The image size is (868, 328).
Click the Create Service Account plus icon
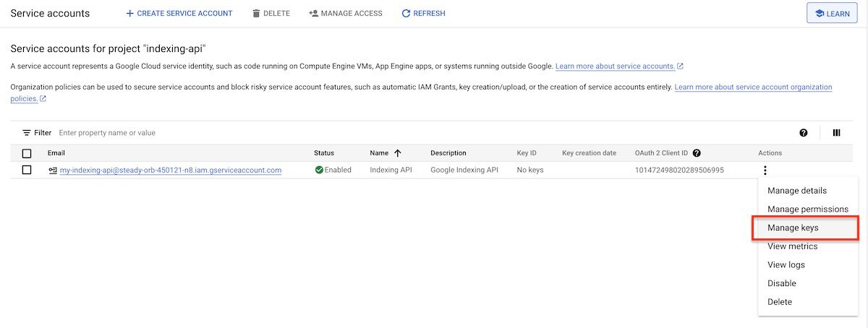130,14
